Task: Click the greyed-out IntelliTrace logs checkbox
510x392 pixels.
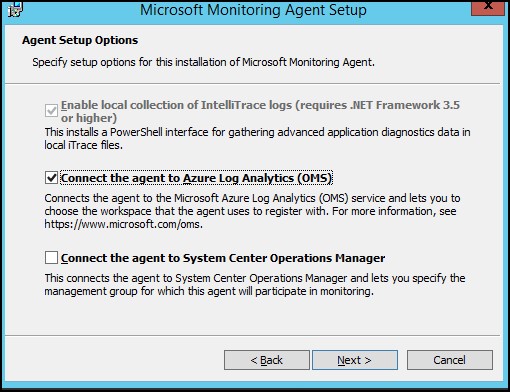Action: click(51, 111)
